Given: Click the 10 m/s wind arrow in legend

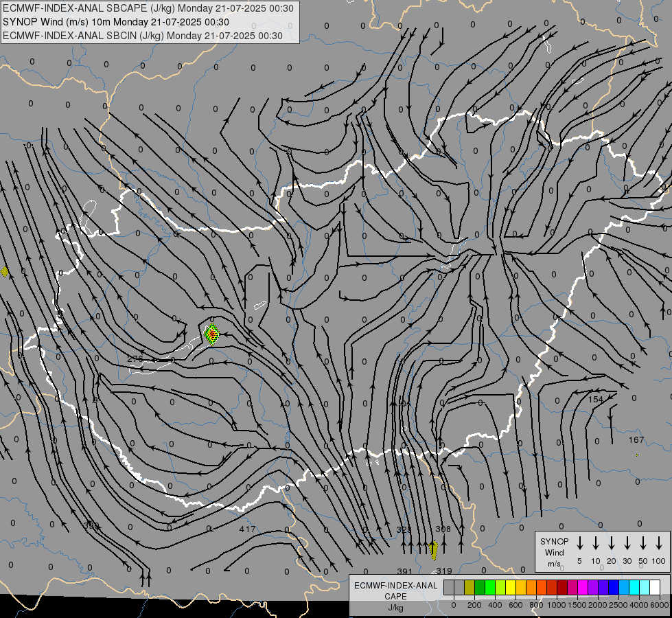Looking at the screenshot, I should tap(596, 543).
